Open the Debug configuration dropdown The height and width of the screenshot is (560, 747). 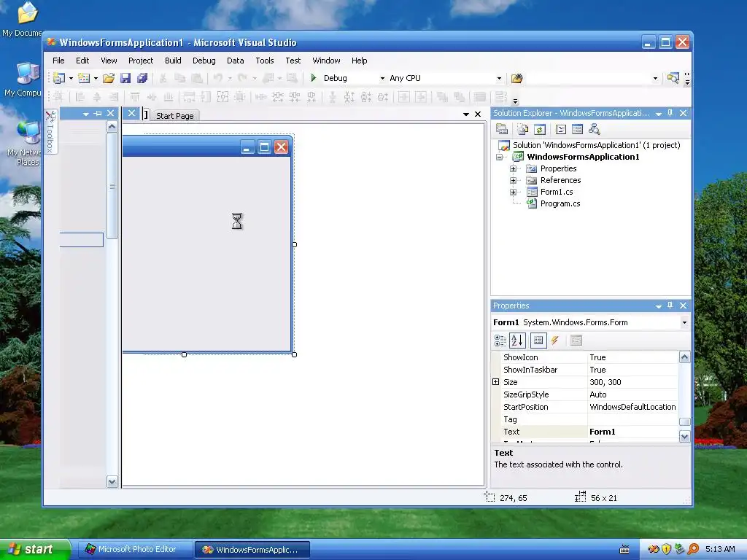[x=382, y=78]
